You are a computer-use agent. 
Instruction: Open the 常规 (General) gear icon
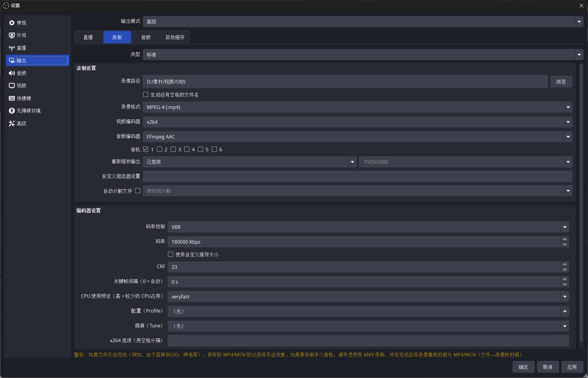click(x=12, y=23)
